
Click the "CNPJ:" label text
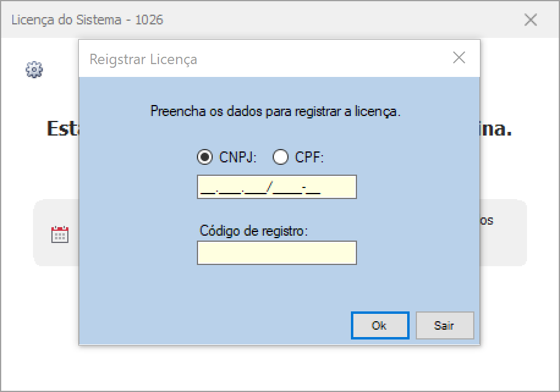(x=237, y=158)
